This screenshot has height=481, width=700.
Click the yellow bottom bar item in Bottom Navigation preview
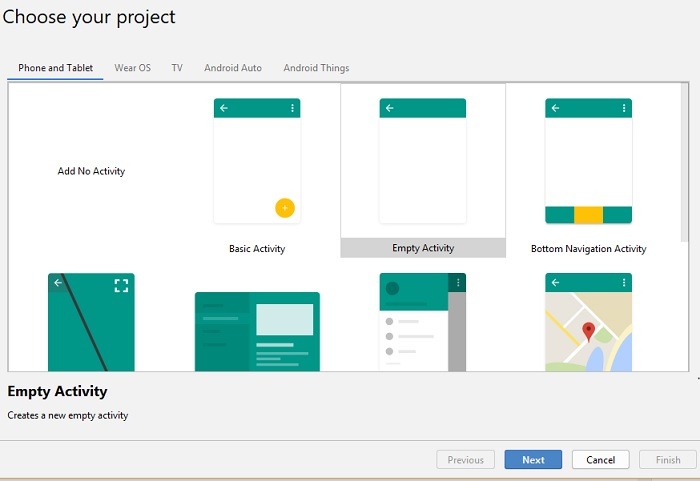[x=588, y=215]
